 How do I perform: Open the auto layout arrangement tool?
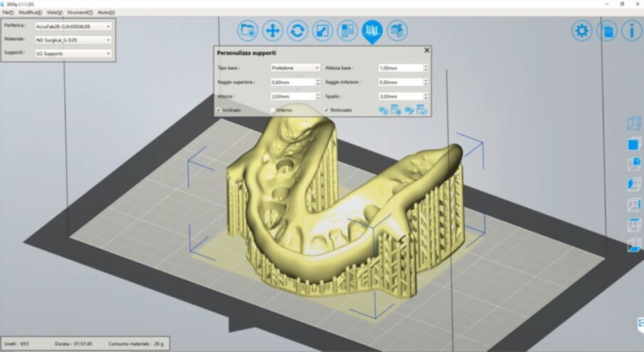(x=347, y=31)
